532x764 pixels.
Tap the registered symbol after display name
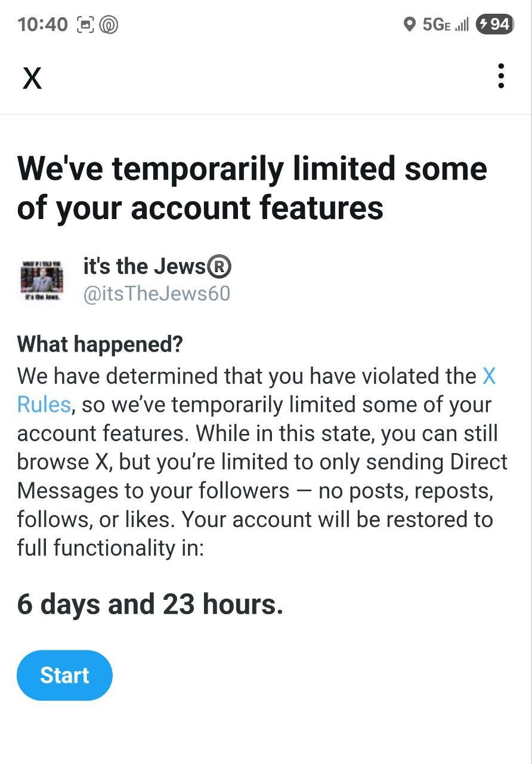(x=219, y=266)
